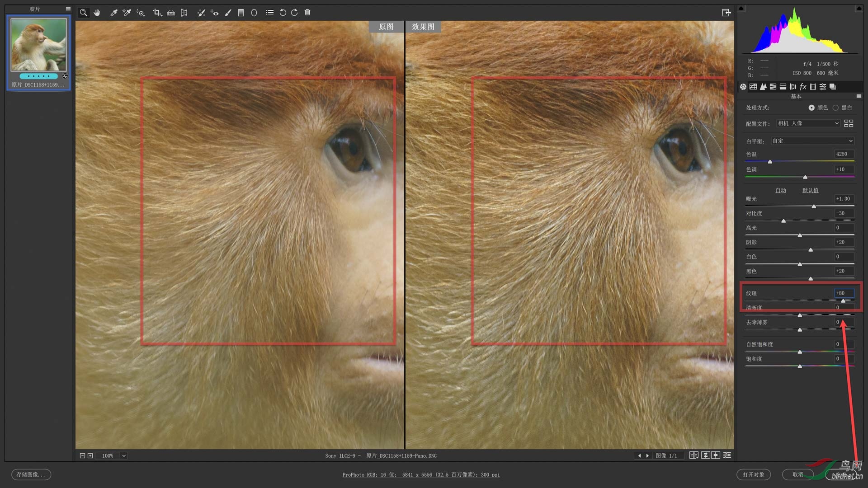Open the ProPhoto RGB workflow options link
The image size is (868, 488).
(x=421, y=475)
